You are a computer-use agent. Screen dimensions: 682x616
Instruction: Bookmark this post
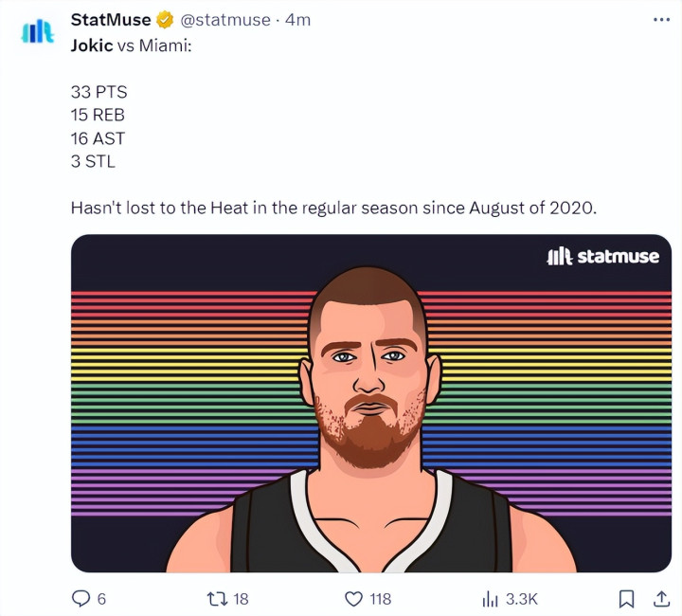(626, 599)
